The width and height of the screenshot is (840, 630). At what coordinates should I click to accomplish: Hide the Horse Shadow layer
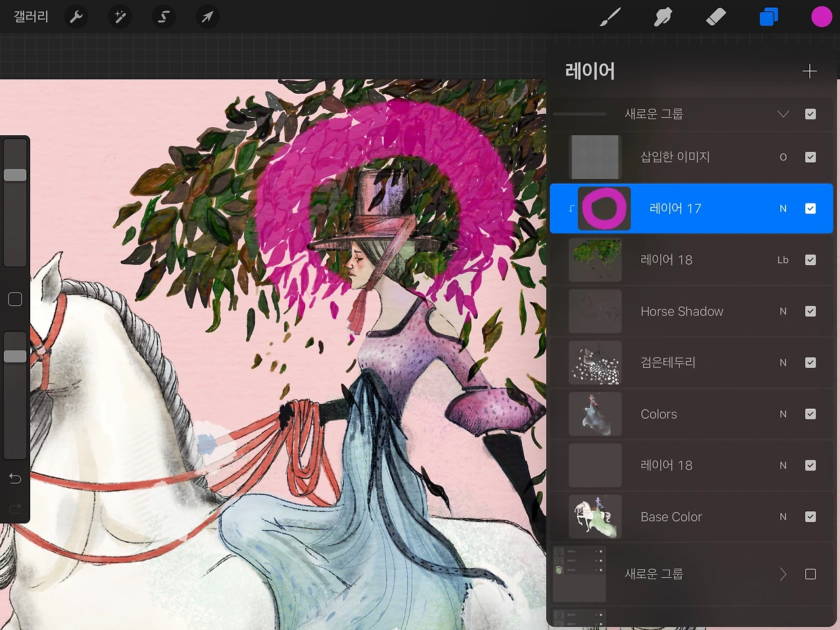click(810, 311)
